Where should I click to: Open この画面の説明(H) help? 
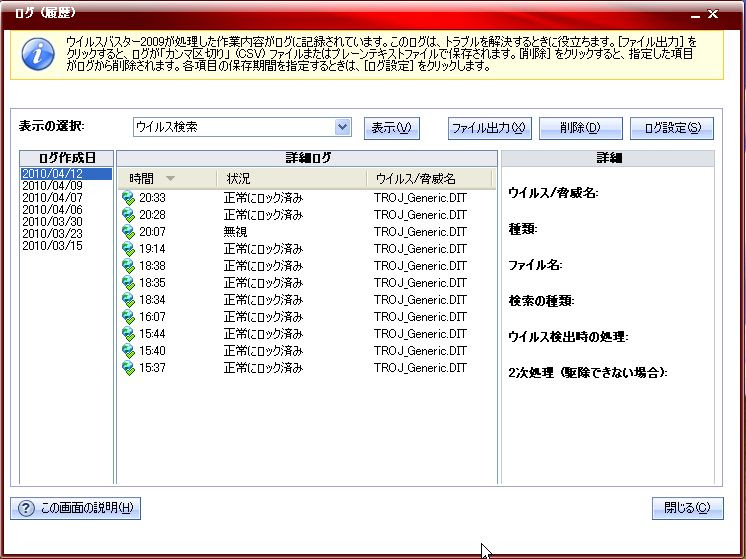pos(75,508)
